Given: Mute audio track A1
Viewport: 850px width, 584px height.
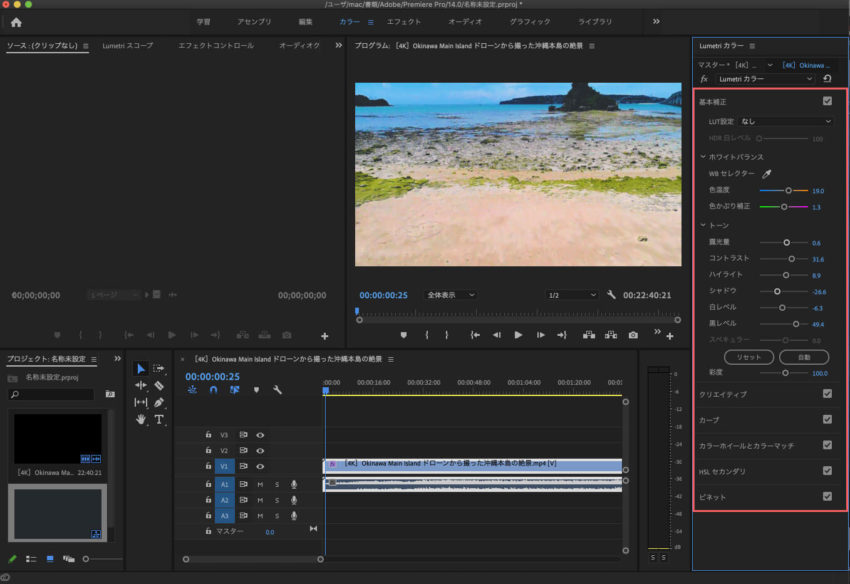Looking at the screenshot, I should coord(260,484).
